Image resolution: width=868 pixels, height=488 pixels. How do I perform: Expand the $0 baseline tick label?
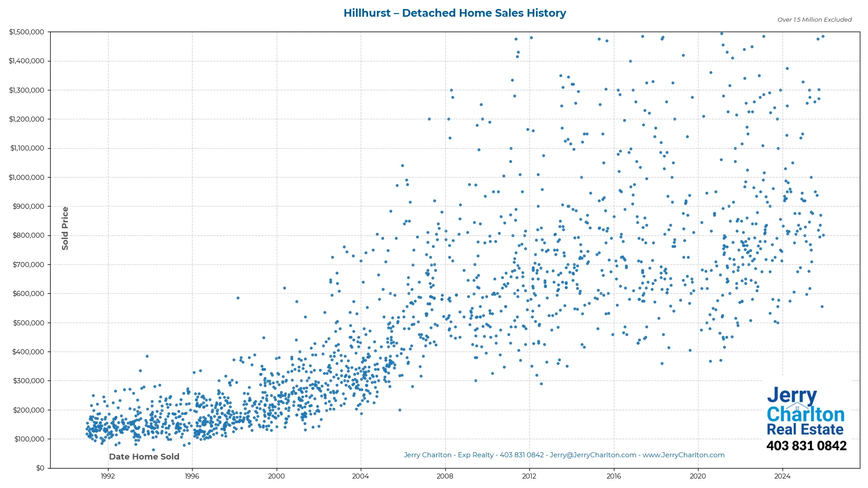(40, 468)
